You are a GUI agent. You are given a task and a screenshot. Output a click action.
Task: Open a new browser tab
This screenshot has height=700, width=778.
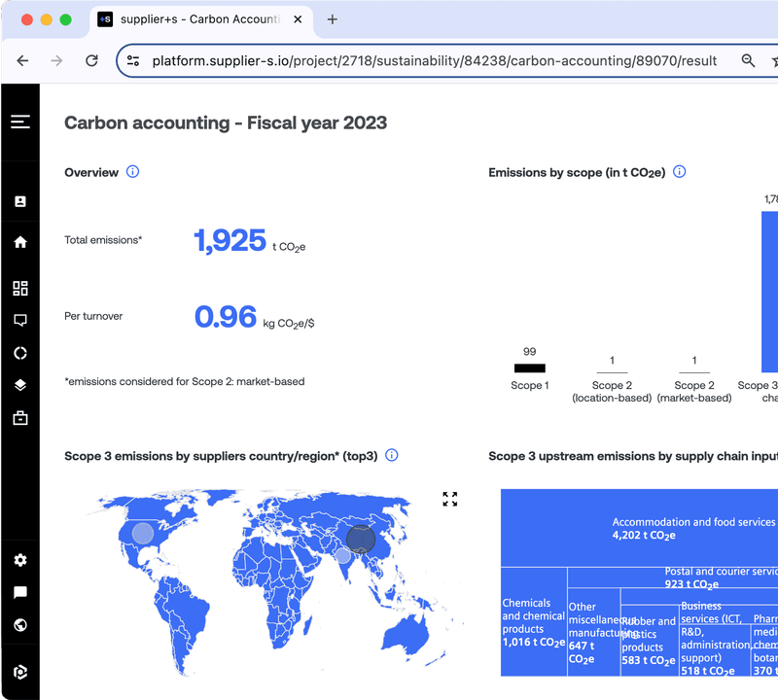coord(333,19)
